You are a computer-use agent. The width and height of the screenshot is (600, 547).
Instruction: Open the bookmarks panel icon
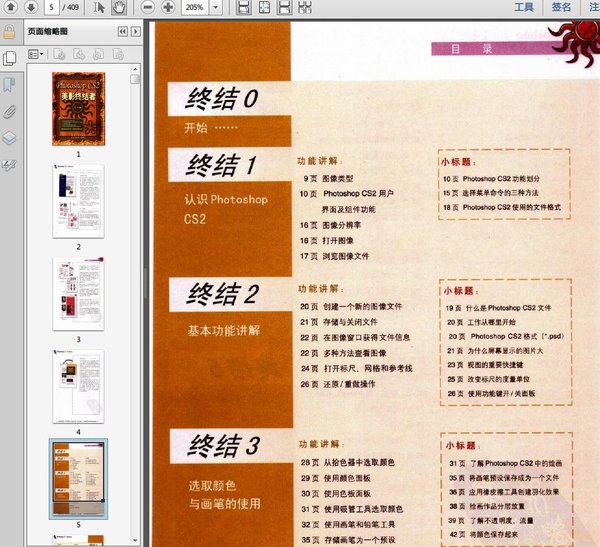pos(9,85)
